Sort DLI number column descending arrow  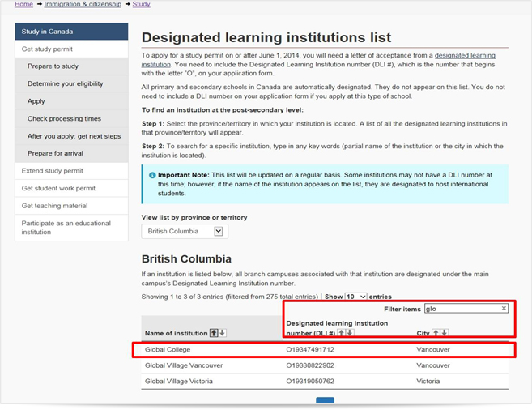point(350,333)
